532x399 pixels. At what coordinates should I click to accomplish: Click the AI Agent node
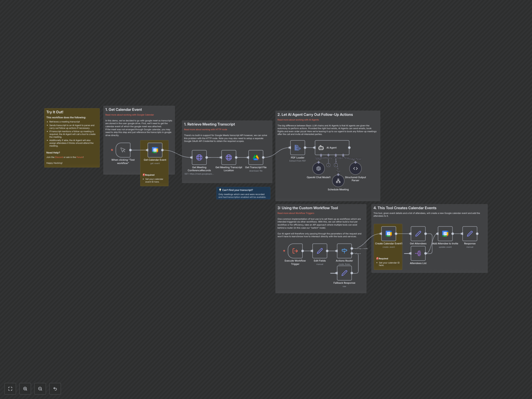[x=332, y=147]
